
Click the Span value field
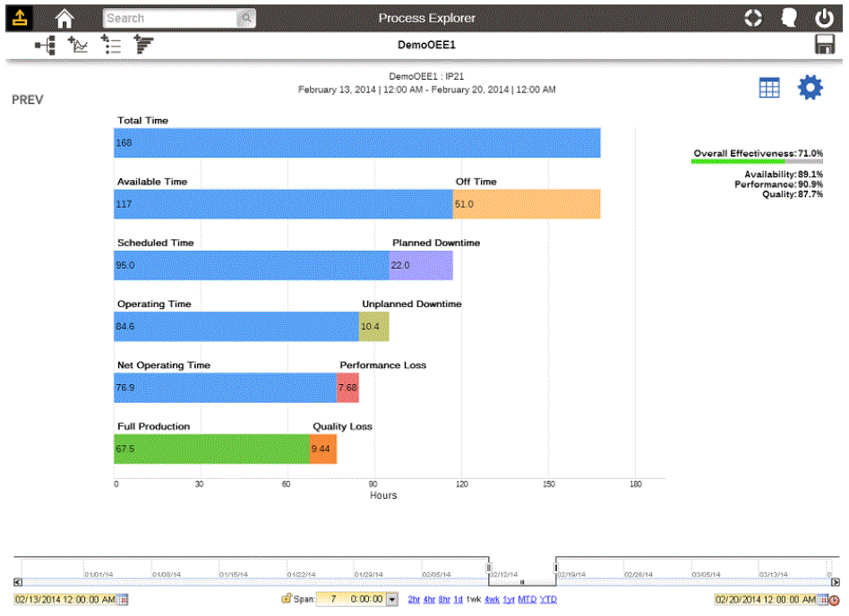tap(351, 599)
